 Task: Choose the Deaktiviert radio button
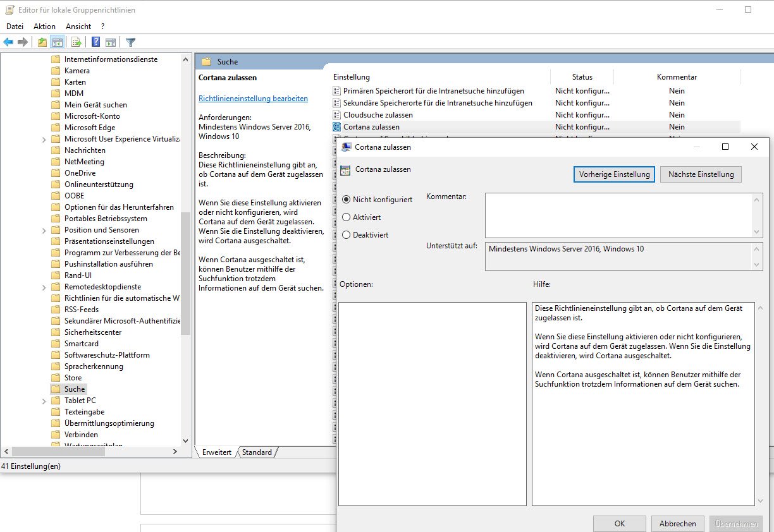pyautogui.click(x=346, y=234)
